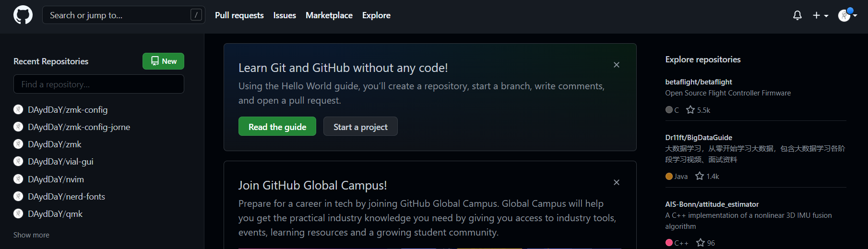The image size is (868, 249).
Task: Click avatar icon beside DAydDaY/zmk
Action: [18, 144]
